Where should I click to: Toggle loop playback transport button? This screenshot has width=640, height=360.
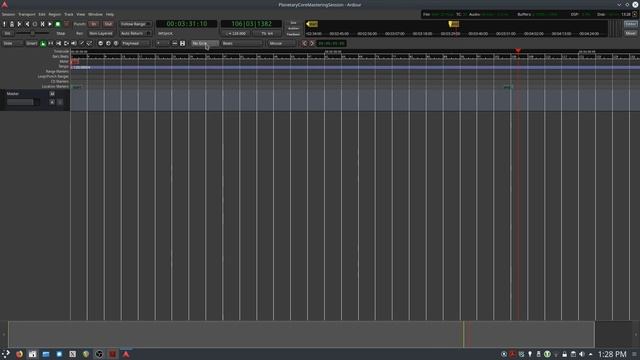tap(35, 24)
